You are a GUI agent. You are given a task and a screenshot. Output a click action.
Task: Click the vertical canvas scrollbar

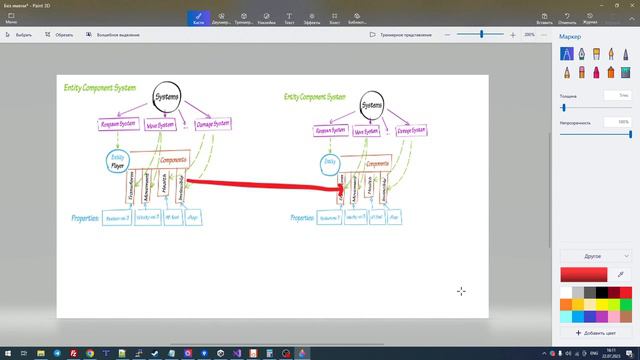pyautogui.click(x=550, y=190)
